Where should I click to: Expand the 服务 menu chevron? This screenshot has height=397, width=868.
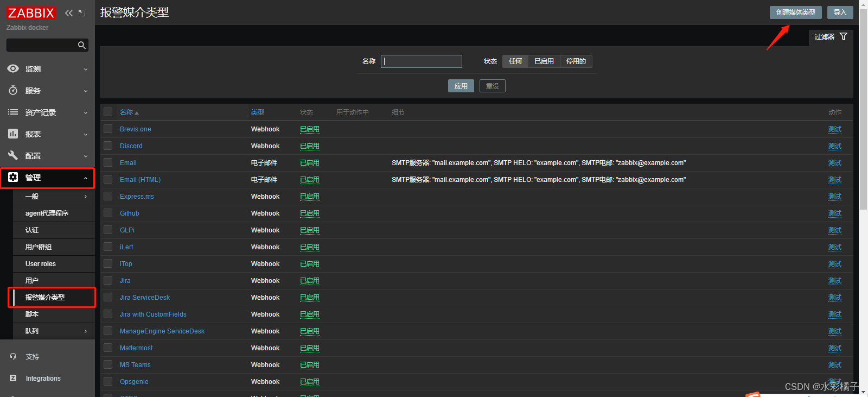point(86,91)
